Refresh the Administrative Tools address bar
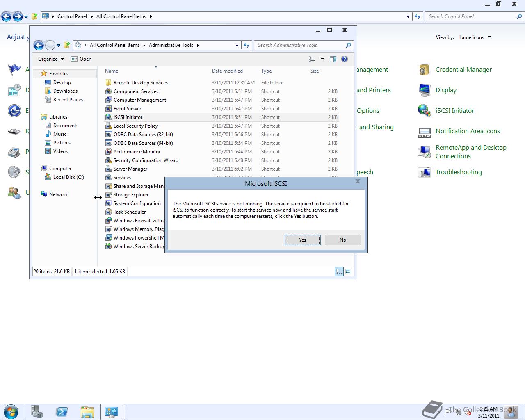Image resolution: width=525 pixels, height=420 pixels. coord(247,45)
